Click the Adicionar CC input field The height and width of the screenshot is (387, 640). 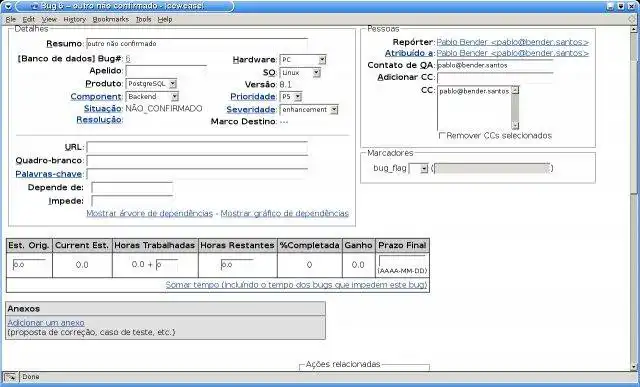click(x=495, y=78)
